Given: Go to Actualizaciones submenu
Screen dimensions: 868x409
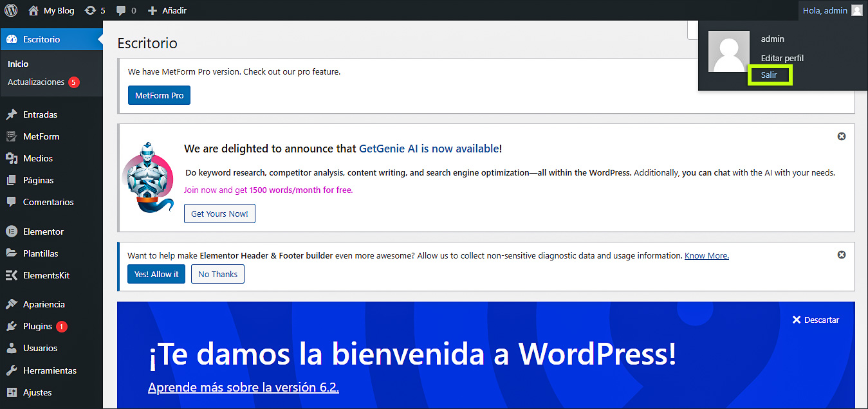Looking at the screenshot, I should click(36, 82).
